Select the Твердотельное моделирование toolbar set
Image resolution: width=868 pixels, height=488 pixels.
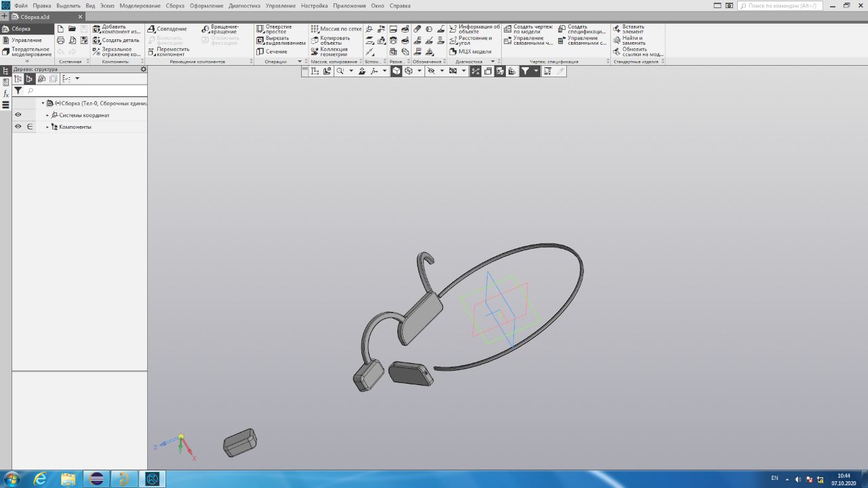[26, 52]
